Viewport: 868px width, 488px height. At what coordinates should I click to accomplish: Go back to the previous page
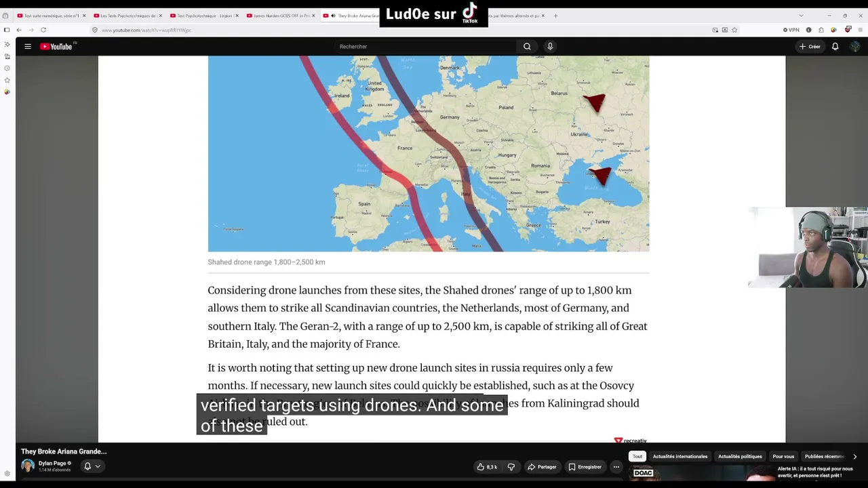(x=19, y=30)
